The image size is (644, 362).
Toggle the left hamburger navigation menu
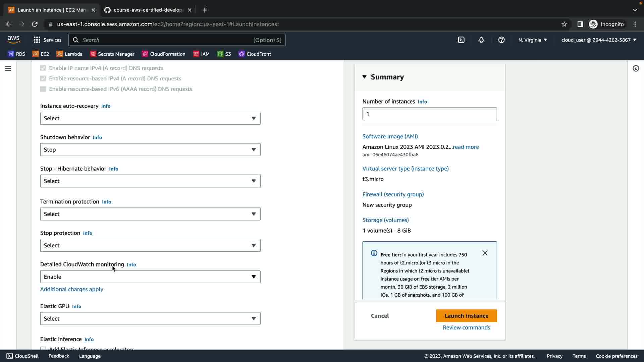[8, 68]
